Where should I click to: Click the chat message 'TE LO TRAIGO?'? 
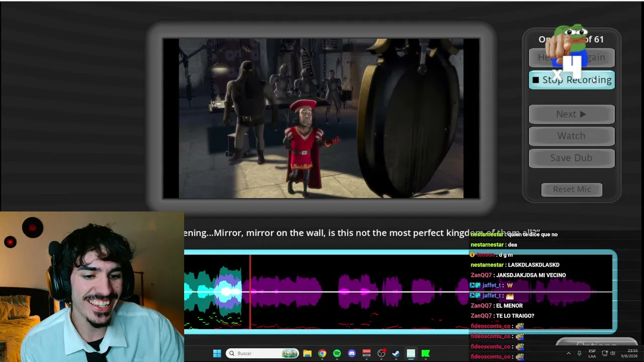point(515,316)
